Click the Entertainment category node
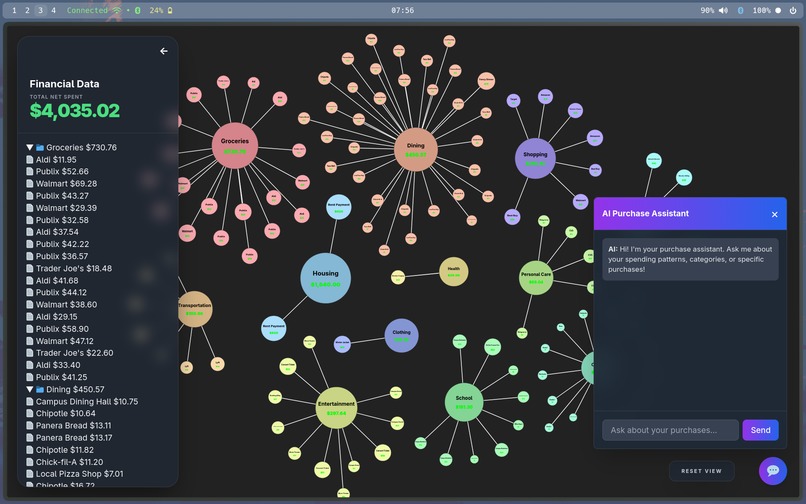Screen dimensions: 806x504 coord(336,408)
